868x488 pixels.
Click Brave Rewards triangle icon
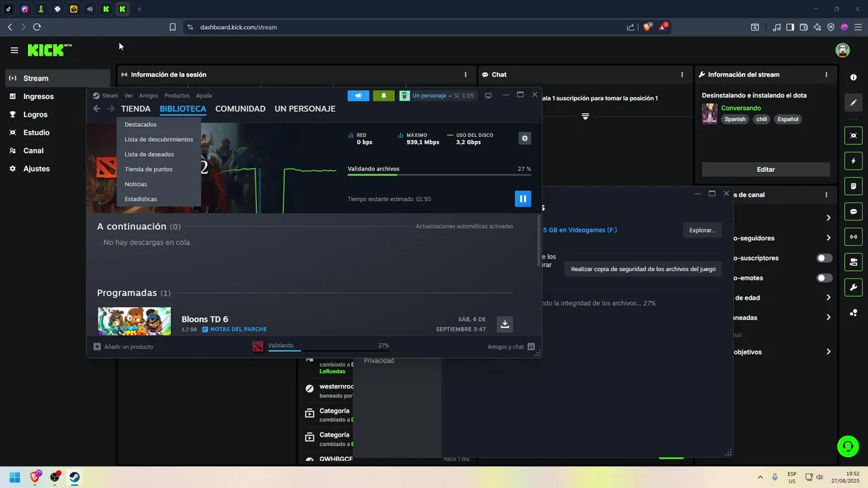tap(663, 27)
